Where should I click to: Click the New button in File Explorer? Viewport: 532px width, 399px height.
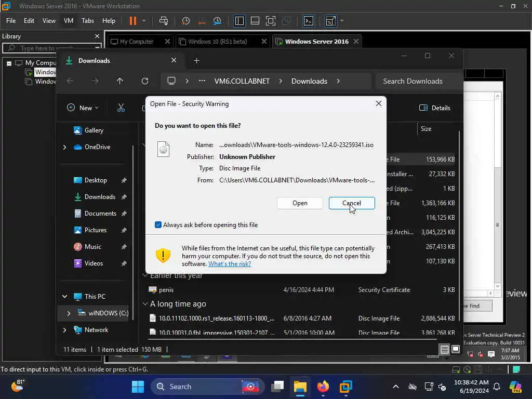[x=83, y=108]
